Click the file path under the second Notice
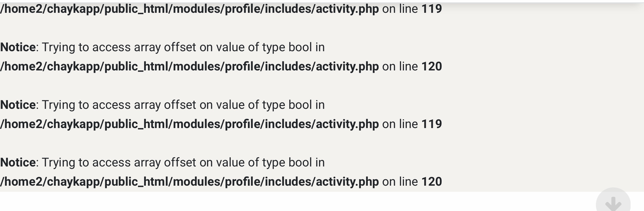Screen dimensions: 644x211 [189, 124]
